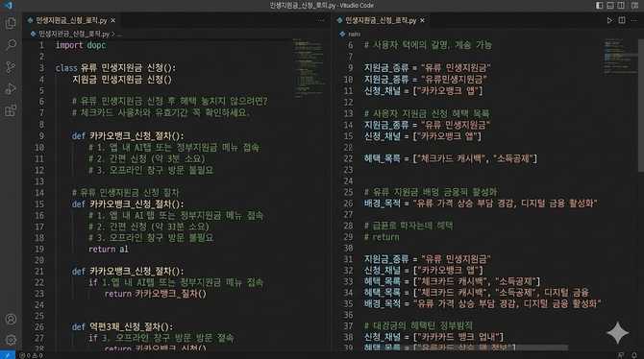Click line number 13 in the right gutter
The image size is (644, 359).
click(348, 113)
